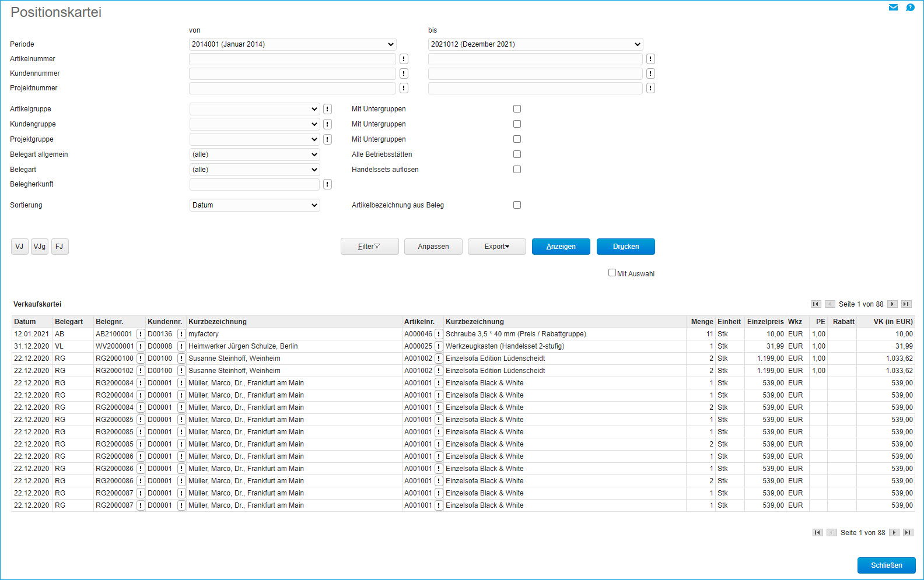Image resolution: width=924 pixels, height=580 pixels.
Task: Open the Belegart allgemein dropdown
Action: (254, 154)
